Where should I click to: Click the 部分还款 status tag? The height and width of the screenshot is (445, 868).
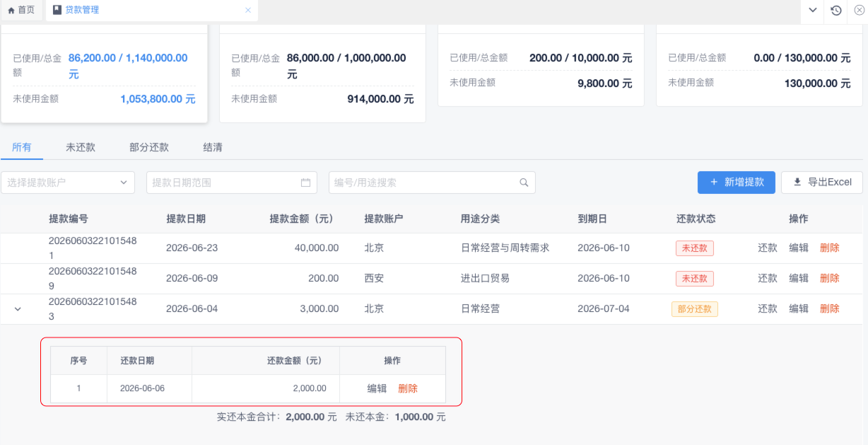695,309
